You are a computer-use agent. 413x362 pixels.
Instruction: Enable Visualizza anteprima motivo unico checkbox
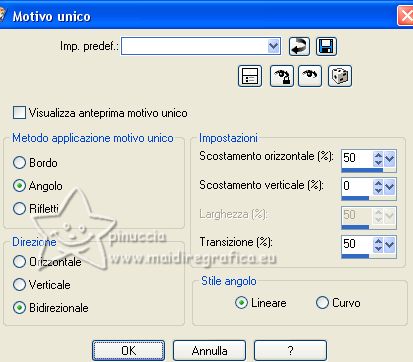(x=19, y=113)
